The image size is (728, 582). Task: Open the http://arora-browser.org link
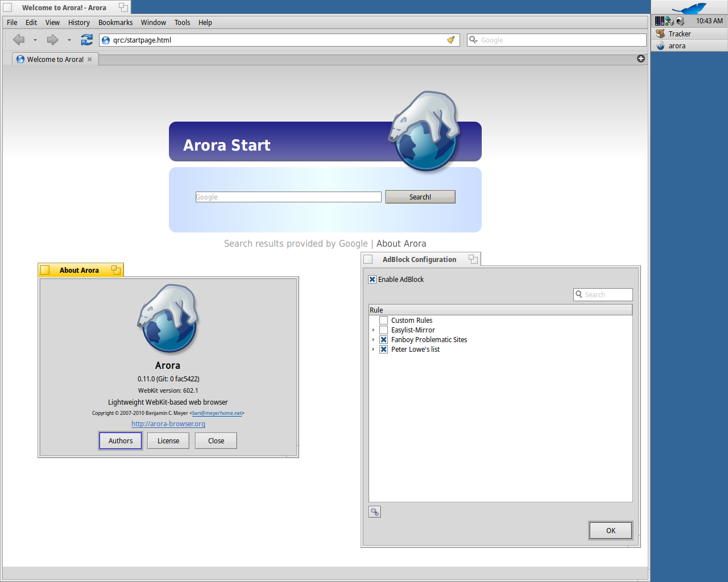tap(168, 423)
